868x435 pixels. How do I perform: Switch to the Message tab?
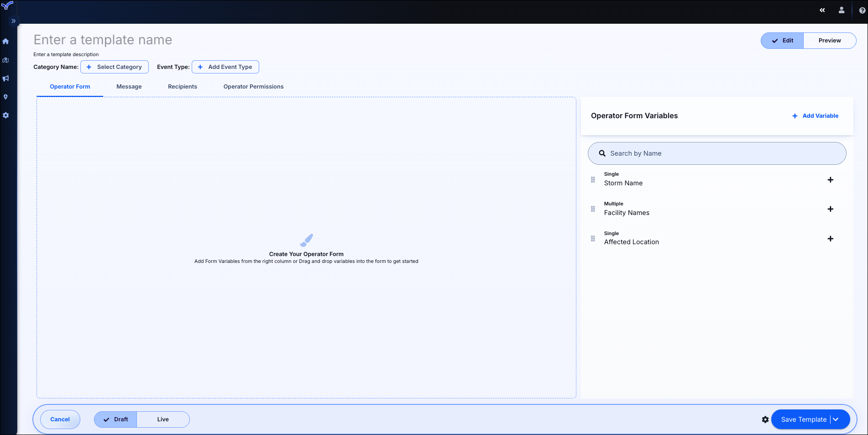129,87
